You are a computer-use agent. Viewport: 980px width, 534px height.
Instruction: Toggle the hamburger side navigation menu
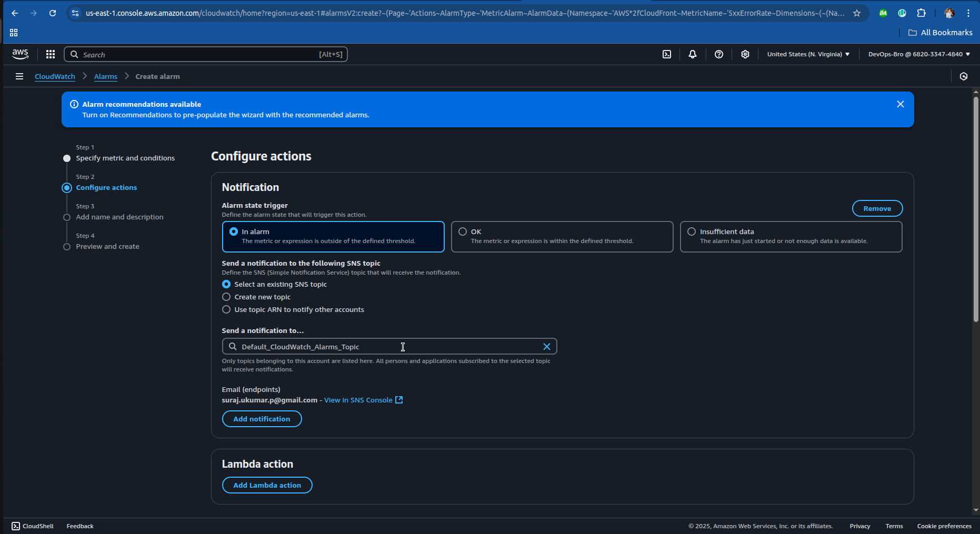(x=19, y=76)
